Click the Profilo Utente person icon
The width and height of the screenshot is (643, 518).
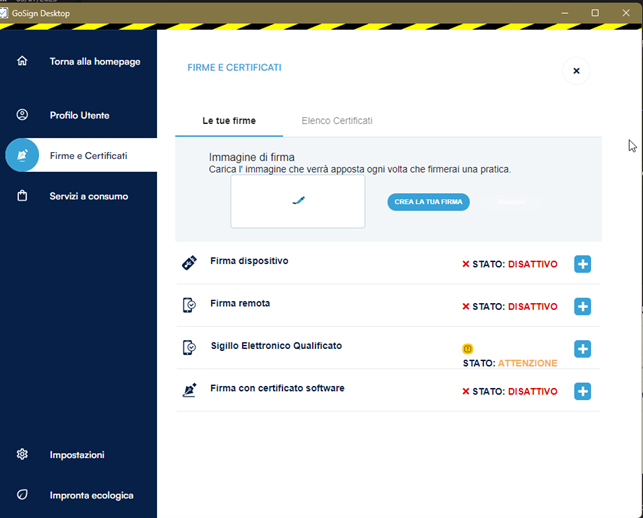click(22, 115)
